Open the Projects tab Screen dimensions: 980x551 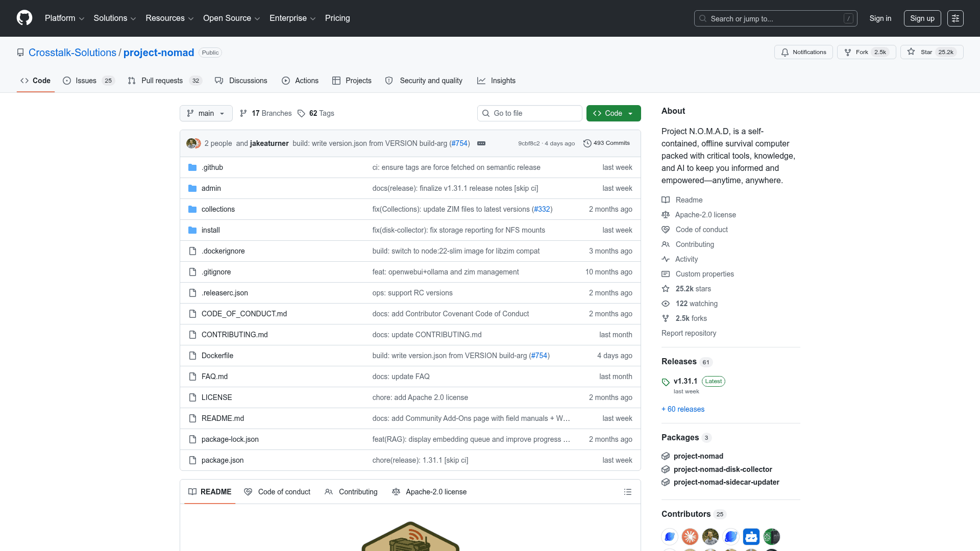coord(352,81)
